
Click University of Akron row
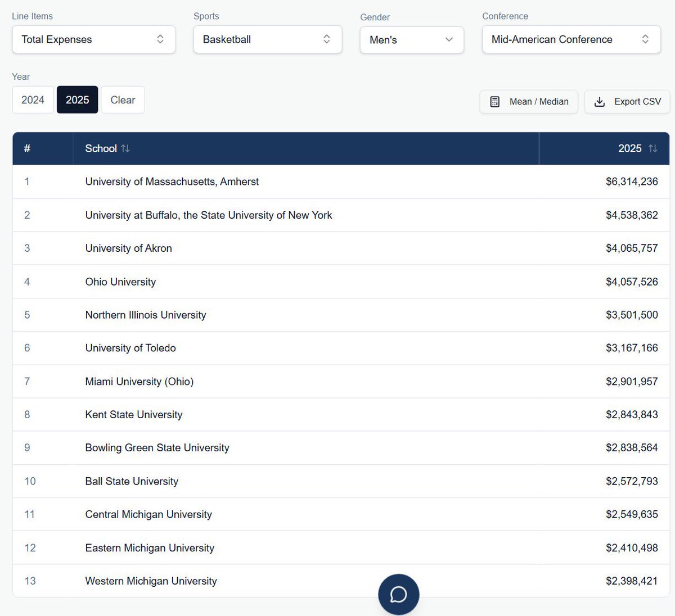tap(341, 248)
